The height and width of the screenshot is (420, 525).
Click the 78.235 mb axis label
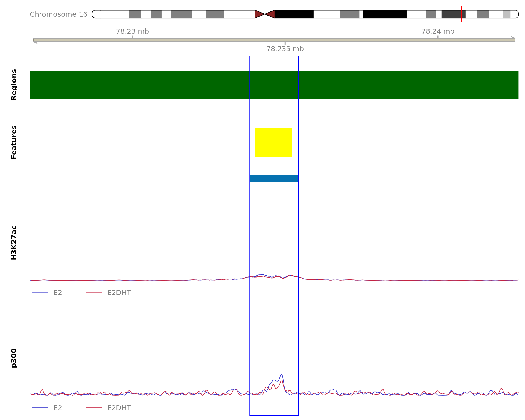285,49
